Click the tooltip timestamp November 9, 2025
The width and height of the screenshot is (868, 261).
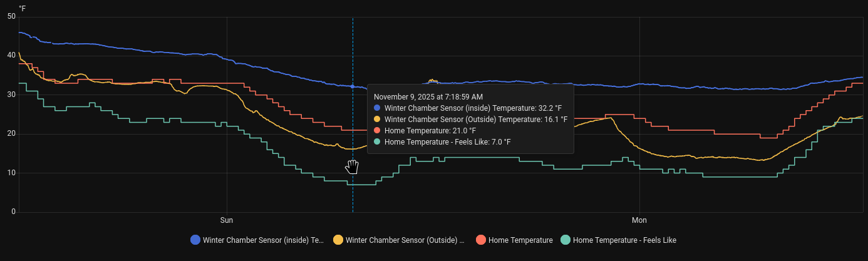coord(428,96)
